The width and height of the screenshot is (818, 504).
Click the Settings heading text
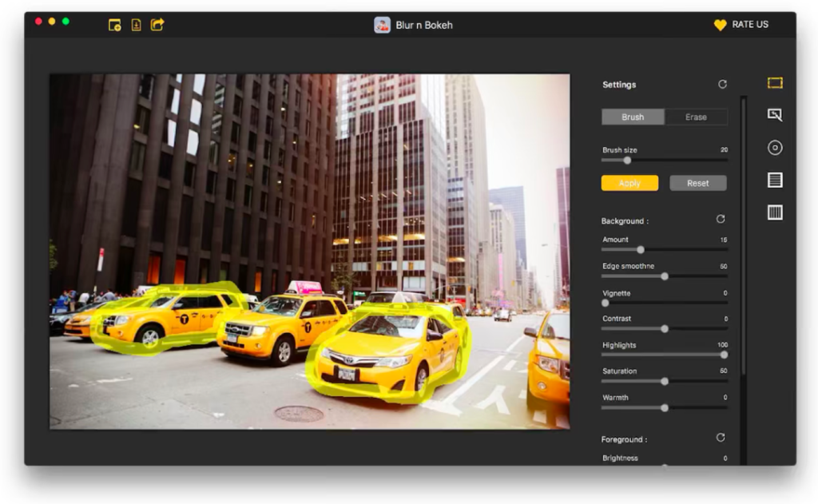point(619,85)
